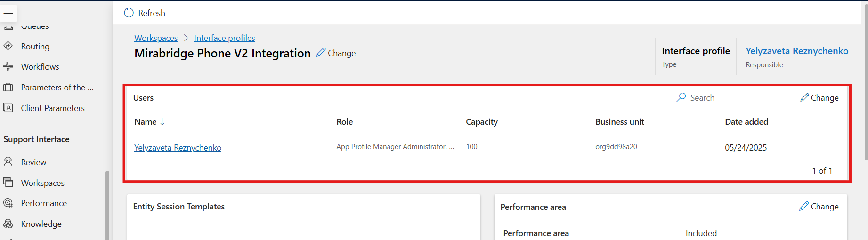Click the Workflows sidebar icon
The width and height of the screenshot is (868, 240).
8,67
